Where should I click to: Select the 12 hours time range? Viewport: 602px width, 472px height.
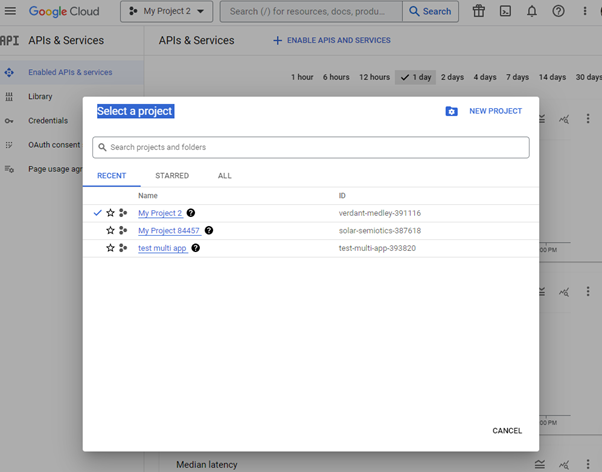374,77
